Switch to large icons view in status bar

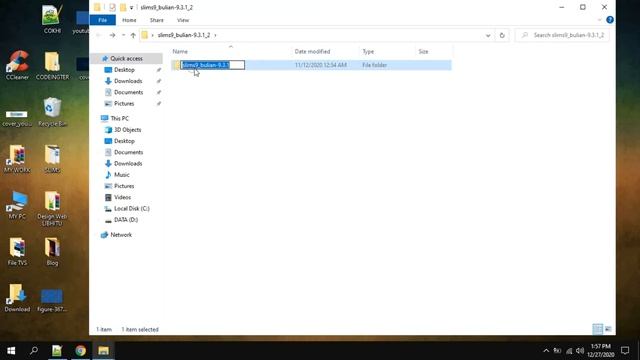click(x=608, y=329)
